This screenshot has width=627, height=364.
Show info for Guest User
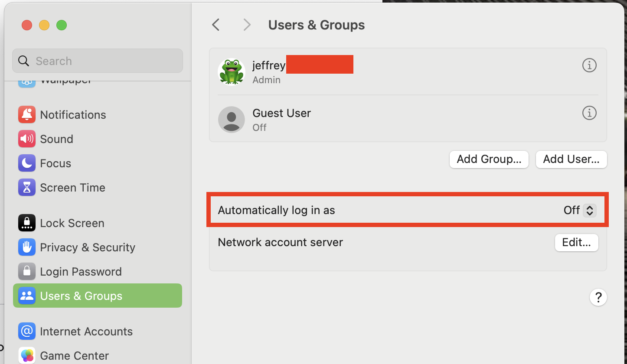589,113
